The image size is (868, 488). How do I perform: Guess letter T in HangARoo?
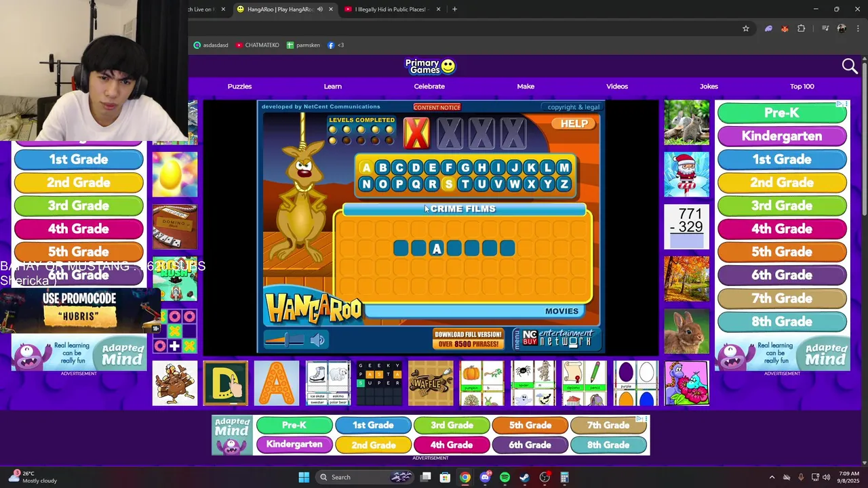tap(465, 184)
